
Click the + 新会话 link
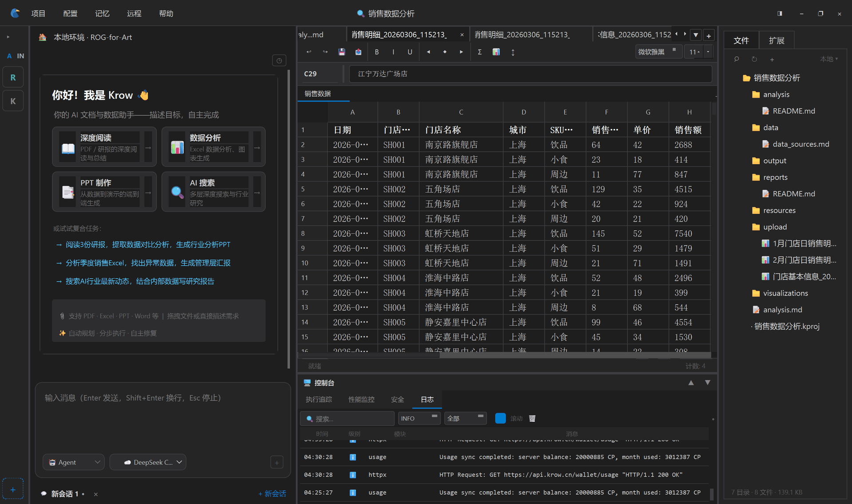(x=272, y=494)
